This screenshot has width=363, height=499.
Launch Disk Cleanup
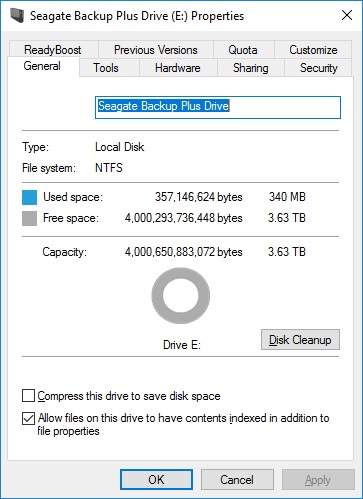pos(300,340)
